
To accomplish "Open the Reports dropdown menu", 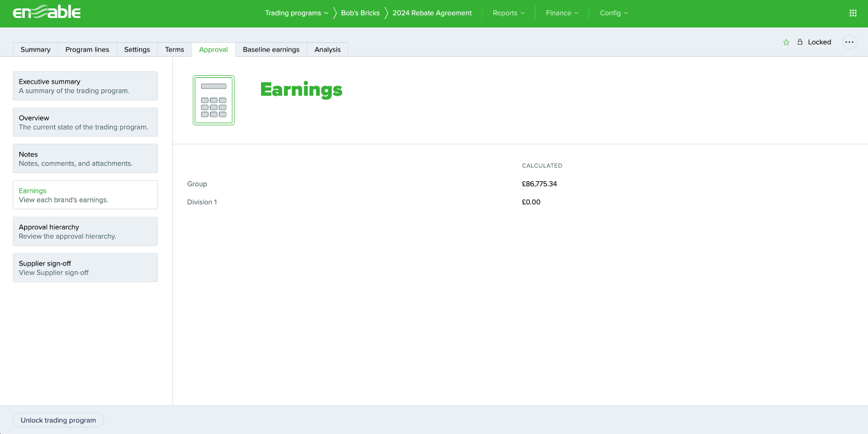I will coord(508,13).
